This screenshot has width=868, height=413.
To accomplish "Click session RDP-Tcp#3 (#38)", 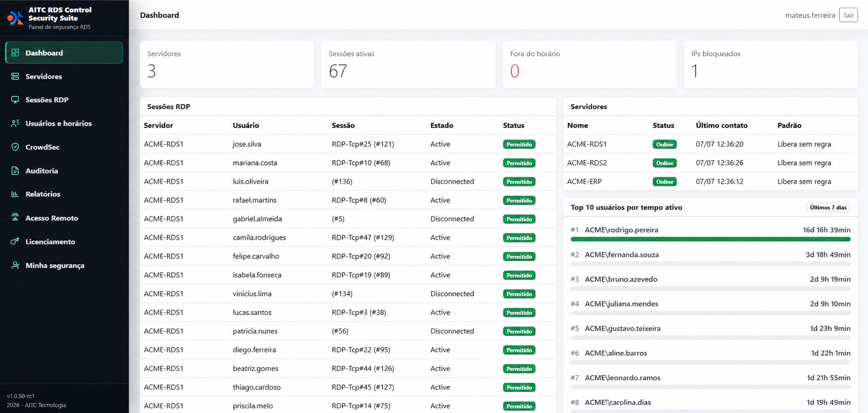I will point(359,312).
